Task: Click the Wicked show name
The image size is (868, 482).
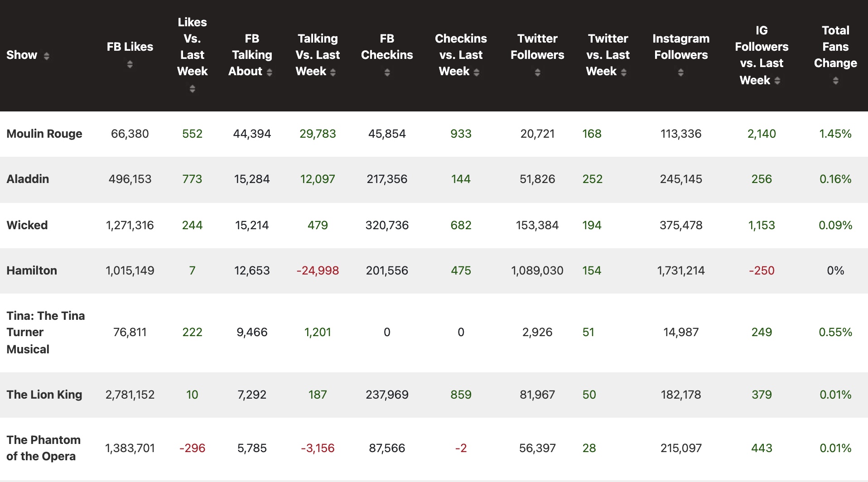Action: 27,225
